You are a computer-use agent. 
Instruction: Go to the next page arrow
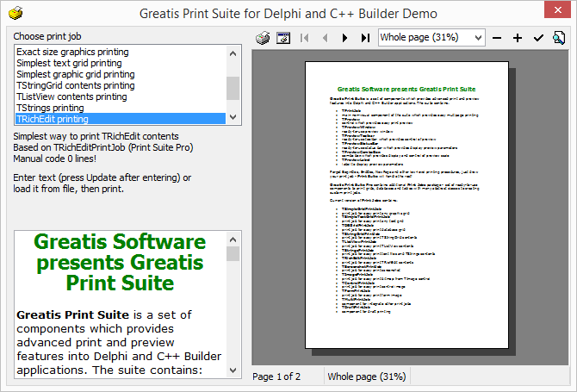click(345, 38)
